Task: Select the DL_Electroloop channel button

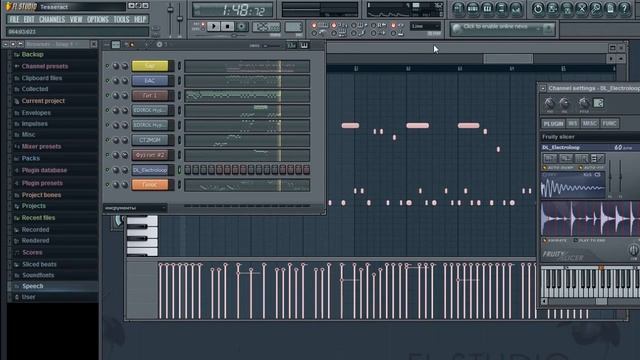Action: tap(150, 170)
